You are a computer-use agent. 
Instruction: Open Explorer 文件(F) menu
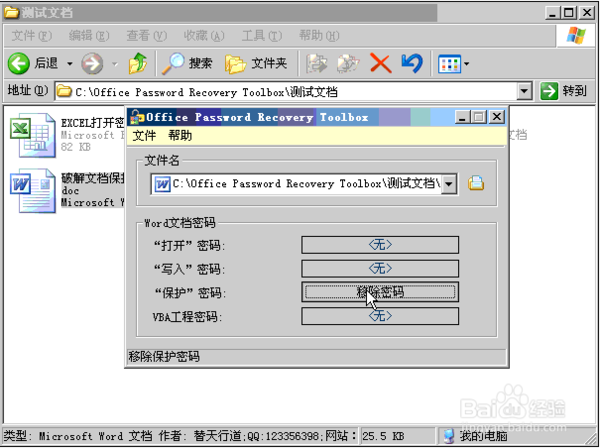31,36
